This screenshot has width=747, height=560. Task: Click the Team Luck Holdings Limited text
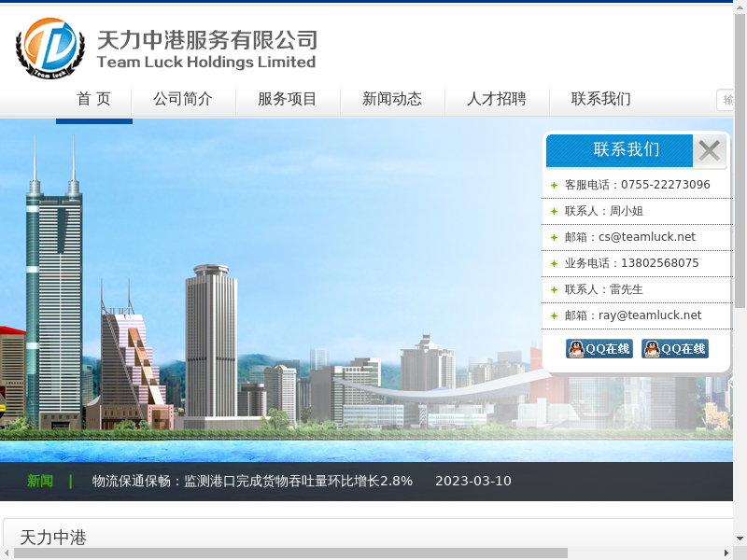pyautogui.click(x=206, y=62)
